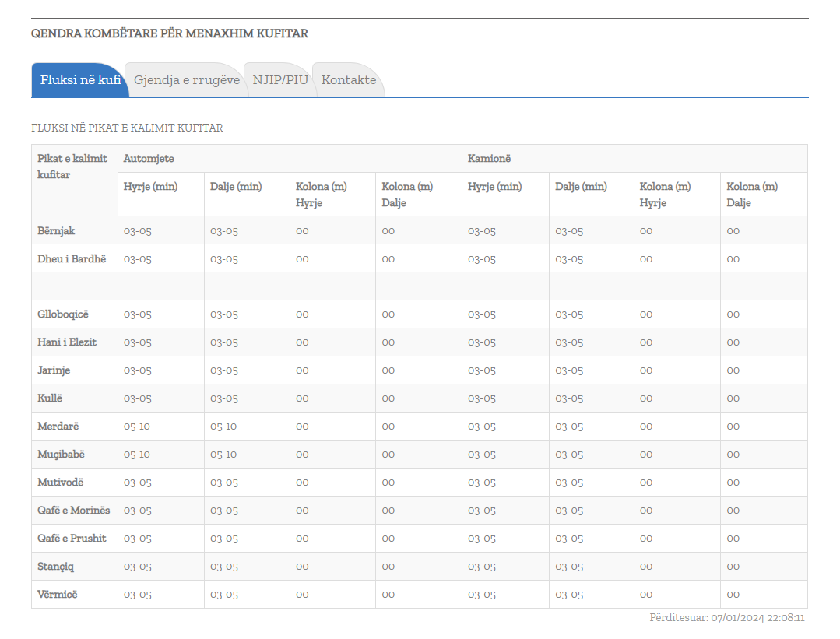This screenshot has height=639, width=840.
Task: Click Merdarë in the first column
Action: pos(58,427)
